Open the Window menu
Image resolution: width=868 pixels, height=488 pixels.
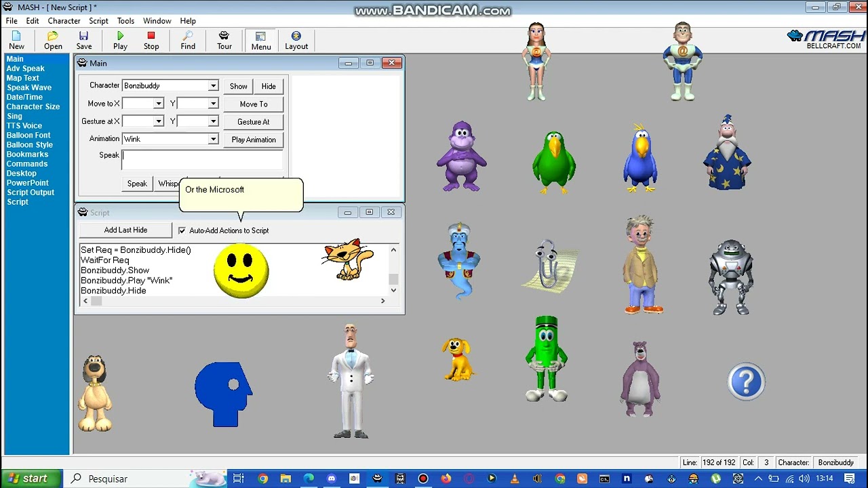(x=157, y=21)
